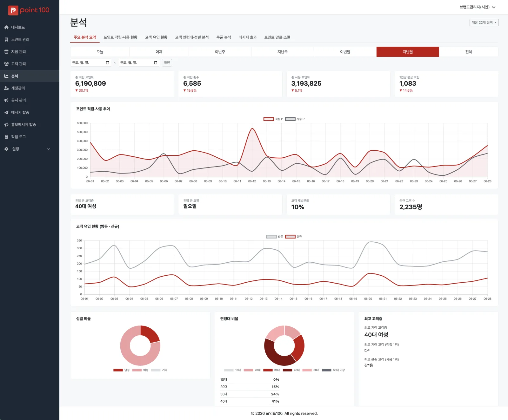Open dashboard via the home icon

pyautogui.click(x=6, y=27)
